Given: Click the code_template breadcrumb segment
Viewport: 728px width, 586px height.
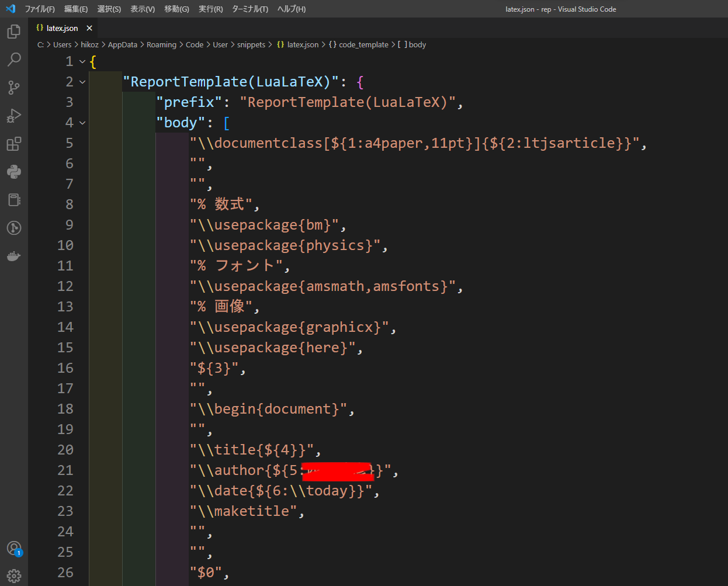Looking at the screenshot, I should point(358,44).
